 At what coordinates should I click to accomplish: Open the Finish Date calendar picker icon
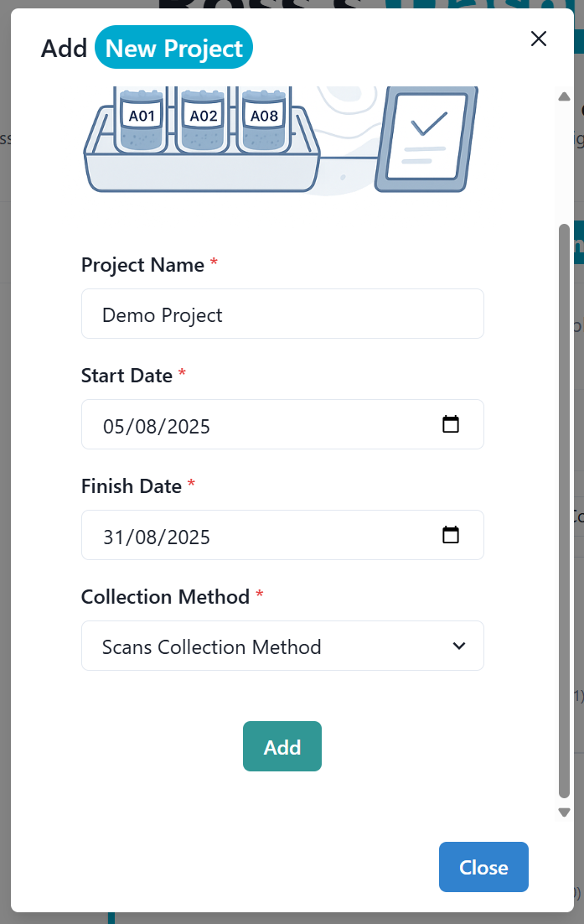[451, 535]
